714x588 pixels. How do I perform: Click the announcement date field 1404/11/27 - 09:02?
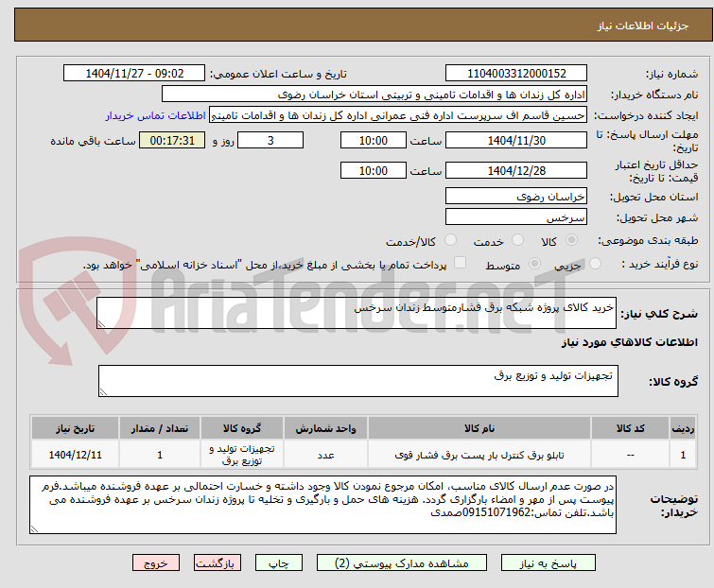tap(134, 74)
